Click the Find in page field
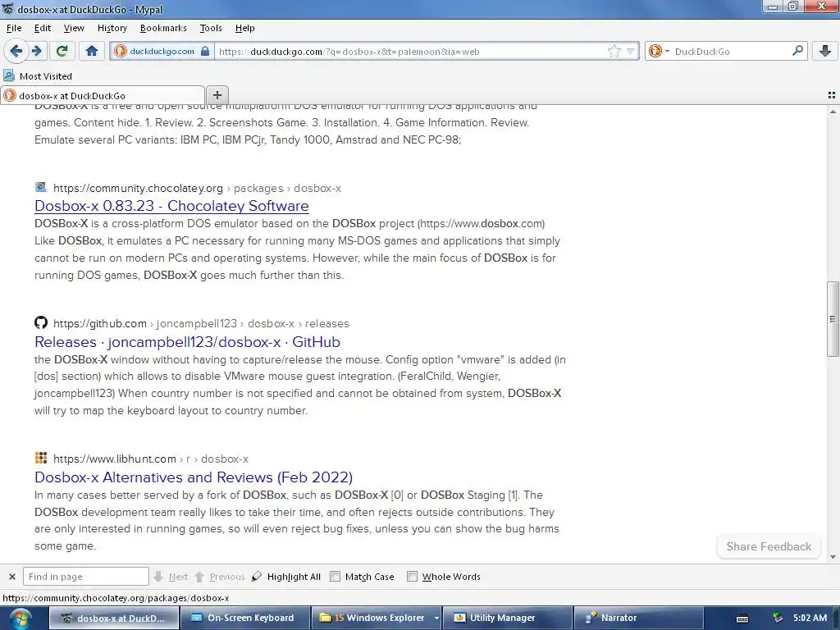This screenshot has height=630, width=840. click(x=85, y=577)
